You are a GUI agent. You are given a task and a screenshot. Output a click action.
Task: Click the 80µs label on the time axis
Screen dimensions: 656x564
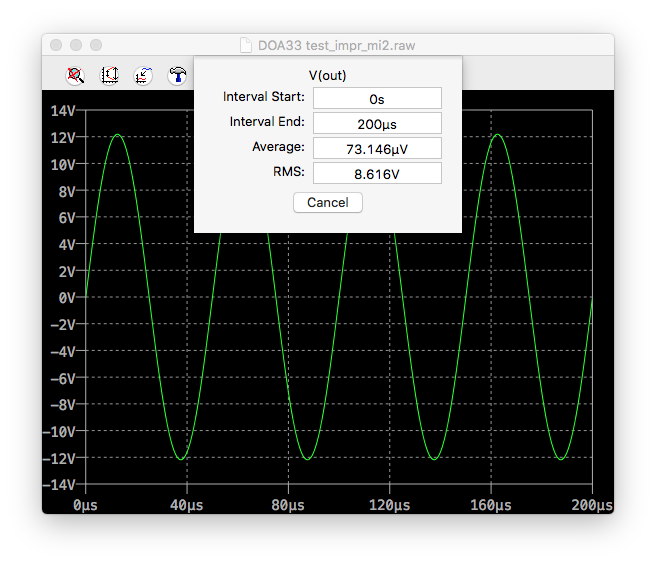[x=288, y=505]
